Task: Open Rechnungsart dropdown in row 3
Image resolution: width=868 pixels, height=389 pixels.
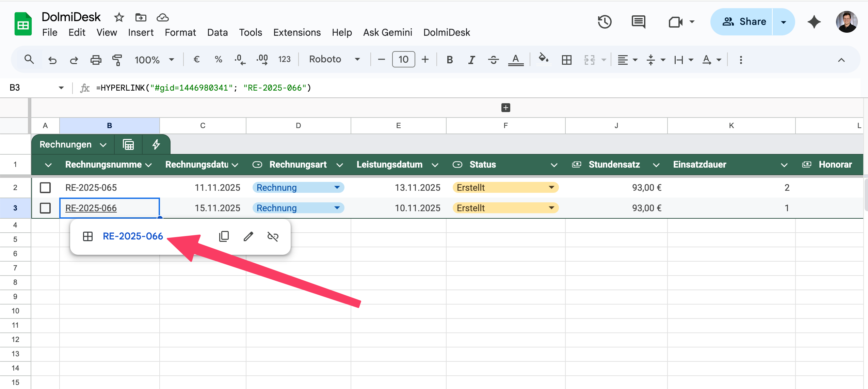Action: 337,208
